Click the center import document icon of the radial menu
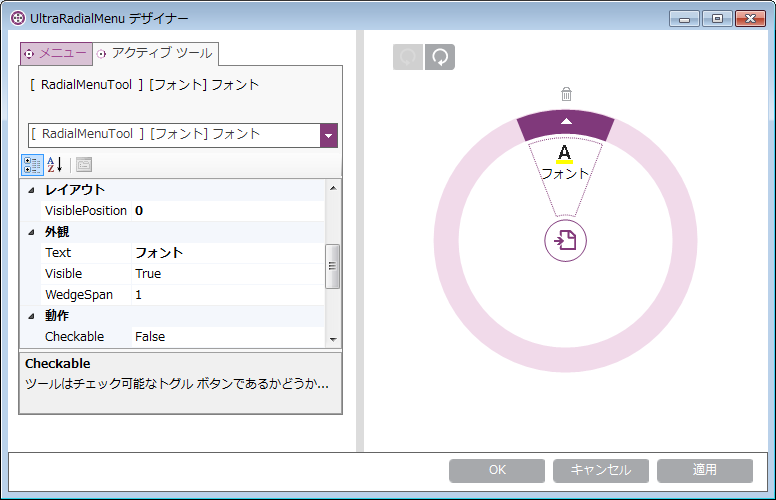 565,241
